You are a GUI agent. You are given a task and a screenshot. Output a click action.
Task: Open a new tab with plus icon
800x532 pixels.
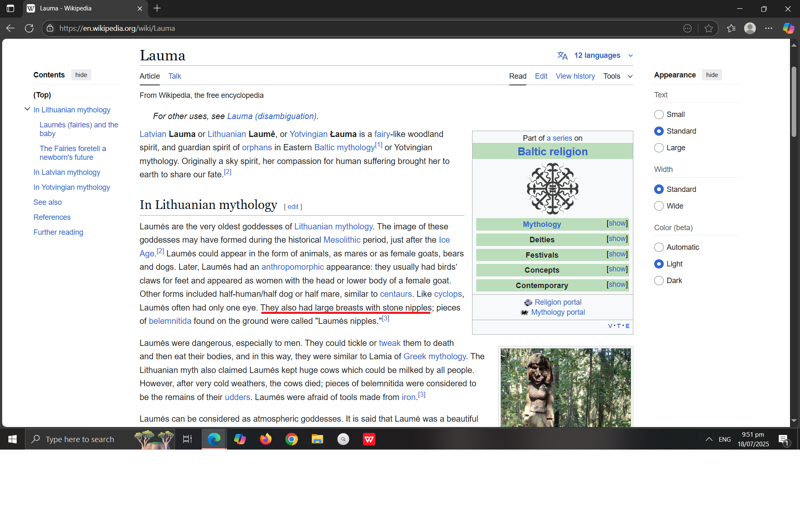(x=157, y=8)
